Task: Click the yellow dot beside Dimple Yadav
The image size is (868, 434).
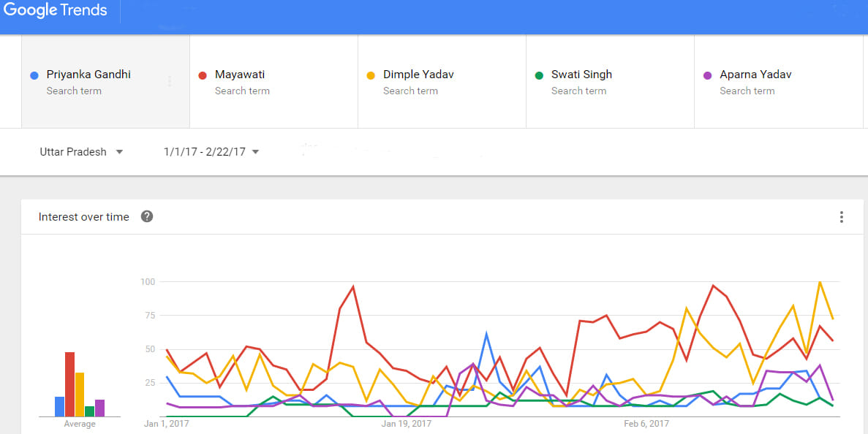Action: coord(371,75)
